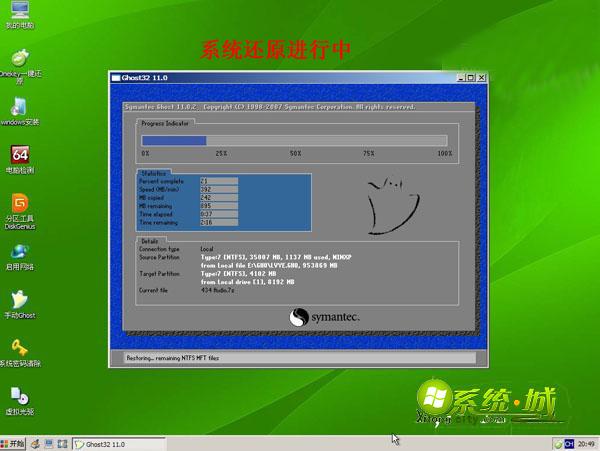Screen dimensions: 600x451
Task: Click the Time remaining value 2:16
Action: coord(219,222)
